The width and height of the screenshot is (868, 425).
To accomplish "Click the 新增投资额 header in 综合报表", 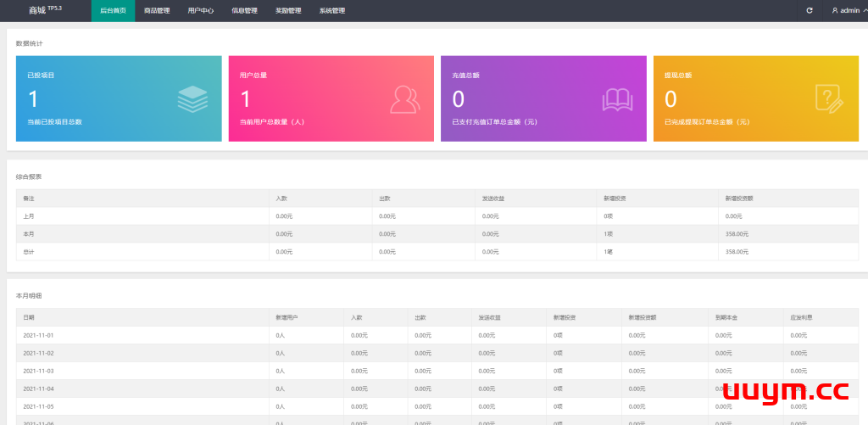I will pyautogui.click(x=739, y=199).
